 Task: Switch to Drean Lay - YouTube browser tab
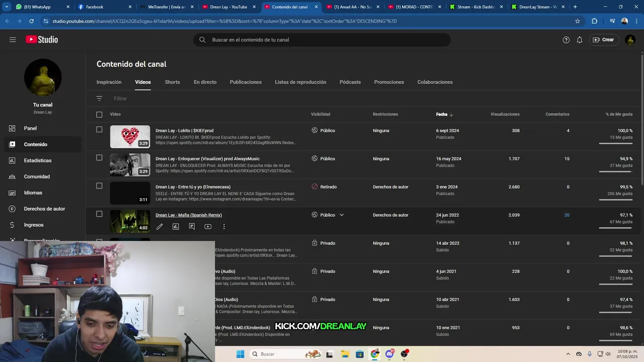tap(229, 7)
